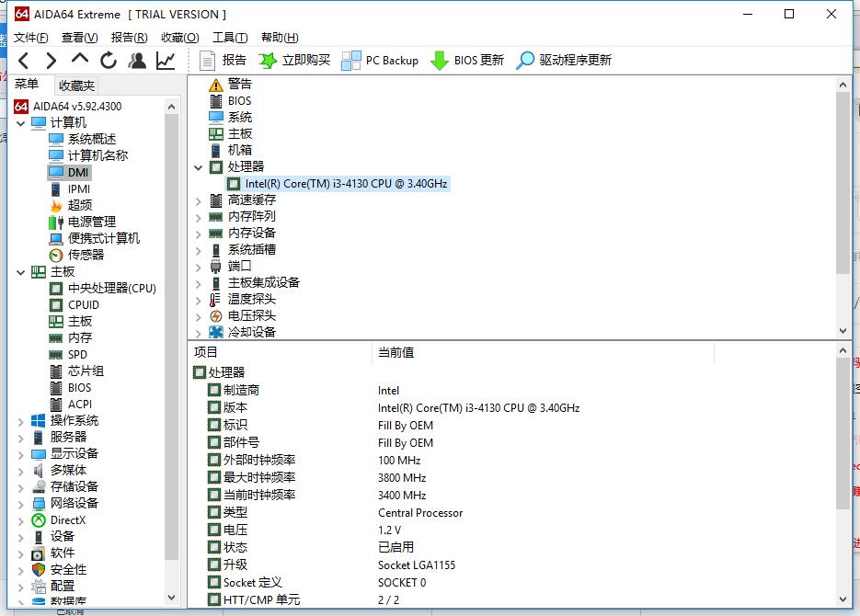Screen dimensions: 860x616
Task: Select IPMI in the sidebar
Action: click(x=70, y=189)
